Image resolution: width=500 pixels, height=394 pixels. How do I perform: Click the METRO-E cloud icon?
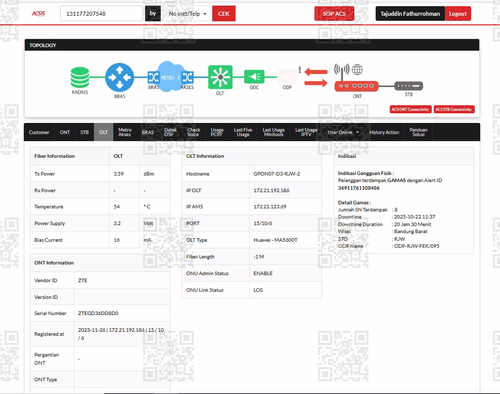pos(170,77)
